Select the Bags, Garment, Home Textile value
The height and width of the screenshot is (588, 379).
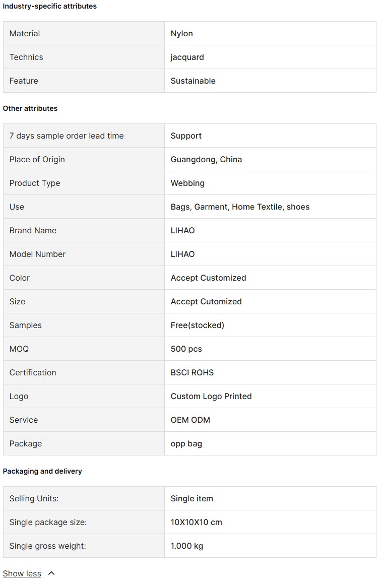240,207
